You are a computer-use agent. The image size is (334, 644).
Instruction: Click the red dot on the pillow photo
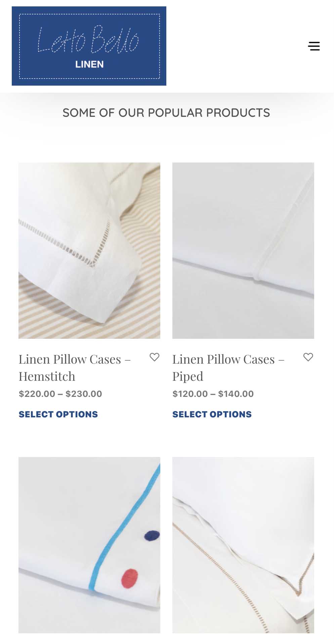pyautogui.click(x=130, y=579)
